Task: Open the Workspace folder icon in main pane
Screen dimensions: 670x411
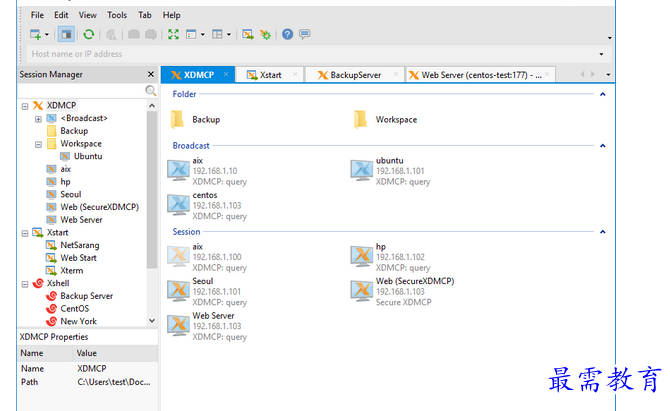Action: pos(361,120)
